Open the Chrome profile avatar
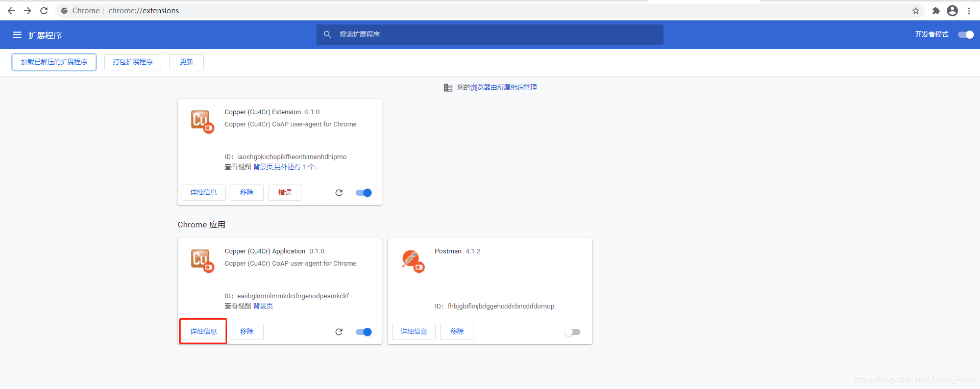This screenshot has height=389, width=980. pyautogui.click(x=952, y=11)
